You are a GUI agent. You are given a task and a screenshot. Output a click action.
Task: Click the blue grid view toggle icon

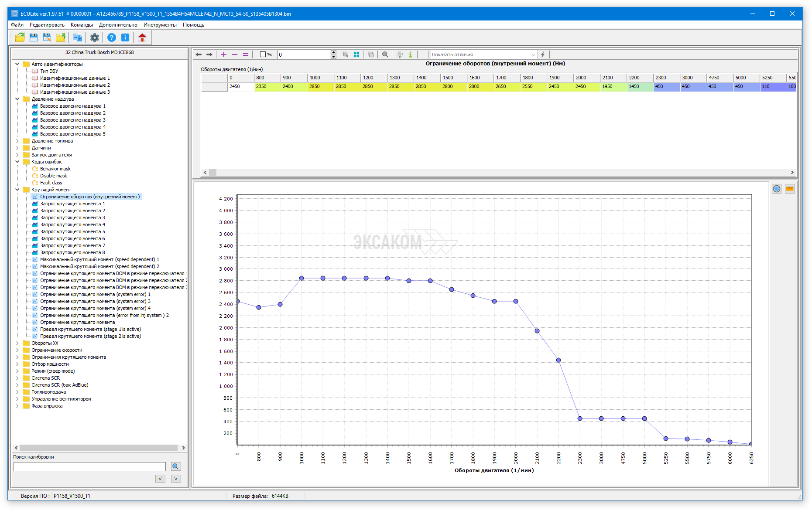[356, 54]
